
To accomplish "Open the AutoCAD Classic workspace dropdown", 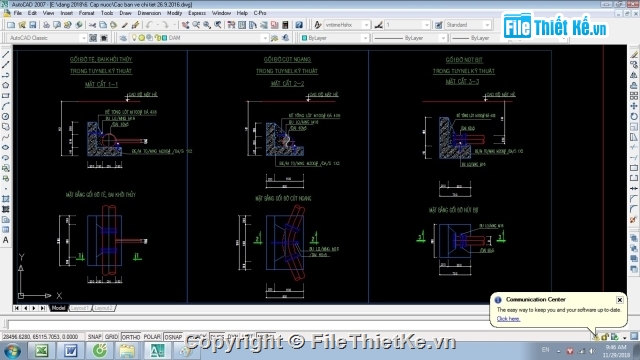I will [x=83, y=38].
